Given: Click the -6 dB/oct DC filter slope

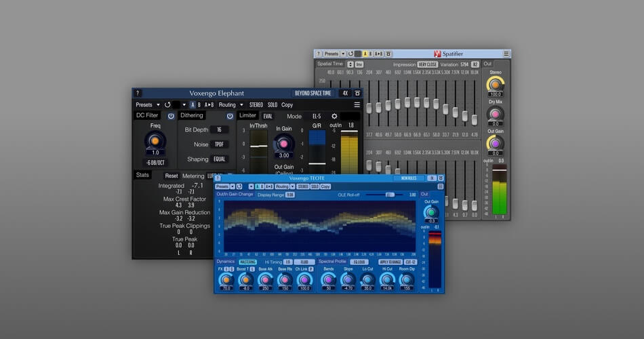Looking at the screenshot, I should coord(155,163).
